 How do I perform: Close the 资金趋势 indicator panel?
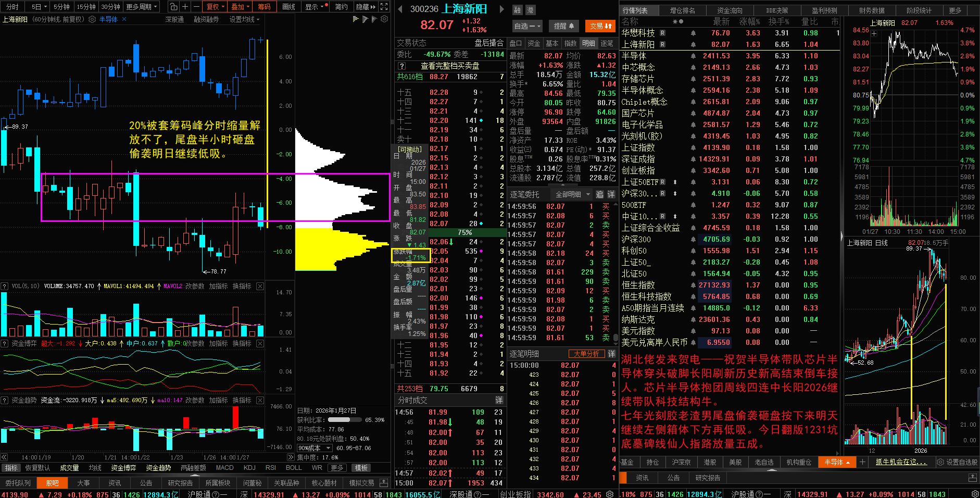[260, 400]
